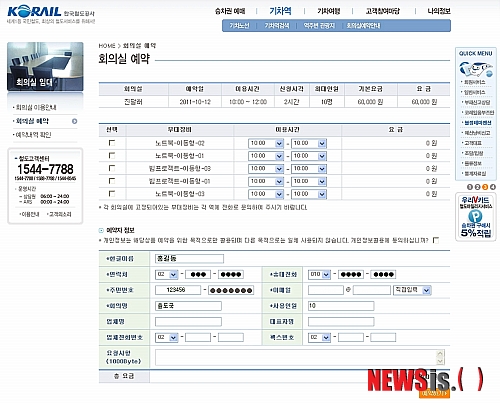Click the 휴대전화 middle number field

coord(351,274)
